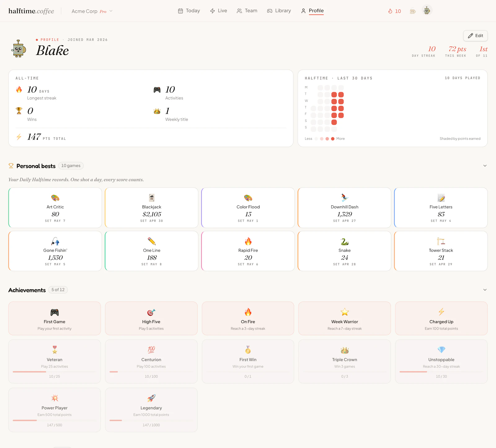
Task: Open the Gone Fishin' 1,530 record card
Action: (x=55, y=251)
